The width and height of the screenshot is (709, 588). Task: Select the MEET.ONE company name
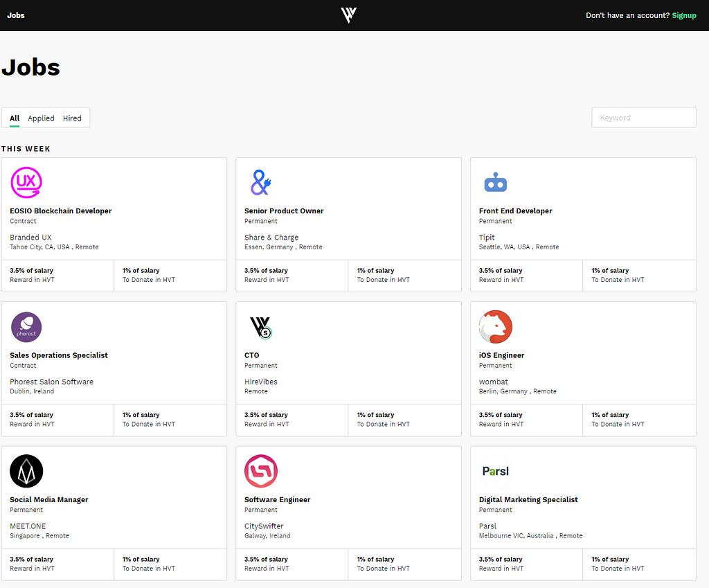(28, 526)
